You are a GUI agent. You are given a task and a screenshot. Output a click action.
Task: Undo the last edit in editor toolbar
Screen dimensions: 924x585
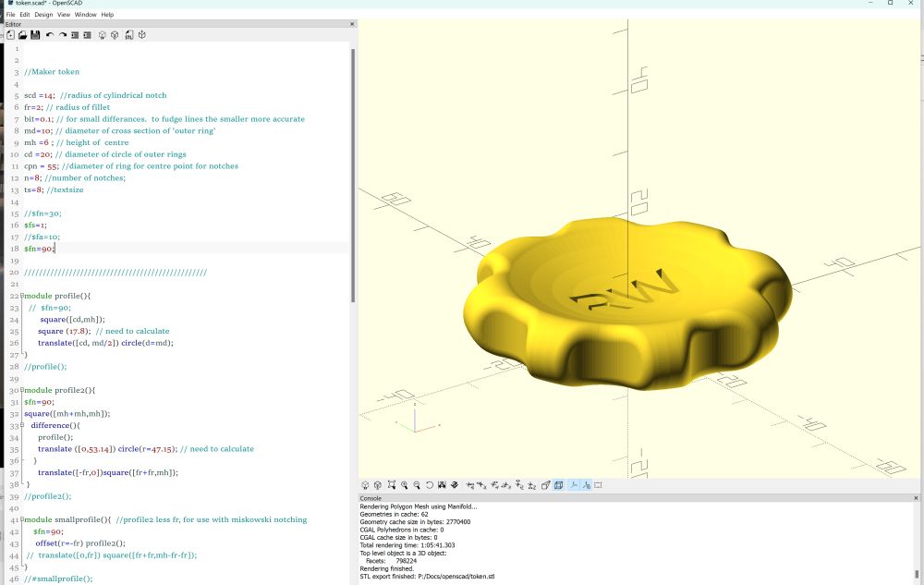[50, 35]
